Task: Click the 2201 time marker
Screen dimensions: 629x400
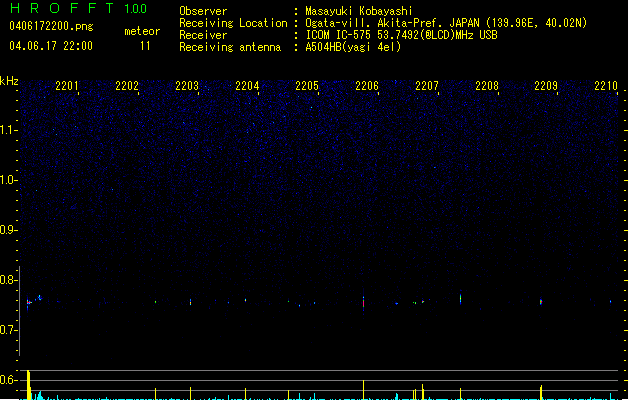Action: click(x=67, y=86)
